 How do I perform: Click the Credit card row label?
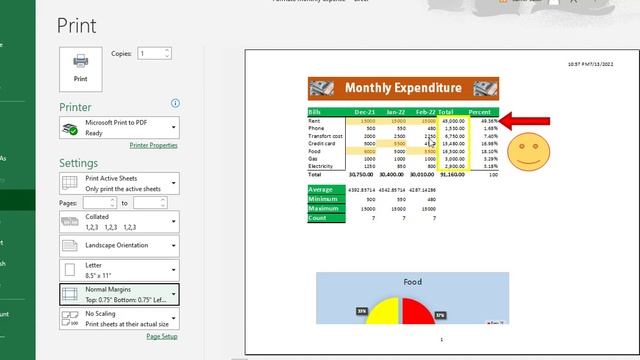tap(322, 144)
